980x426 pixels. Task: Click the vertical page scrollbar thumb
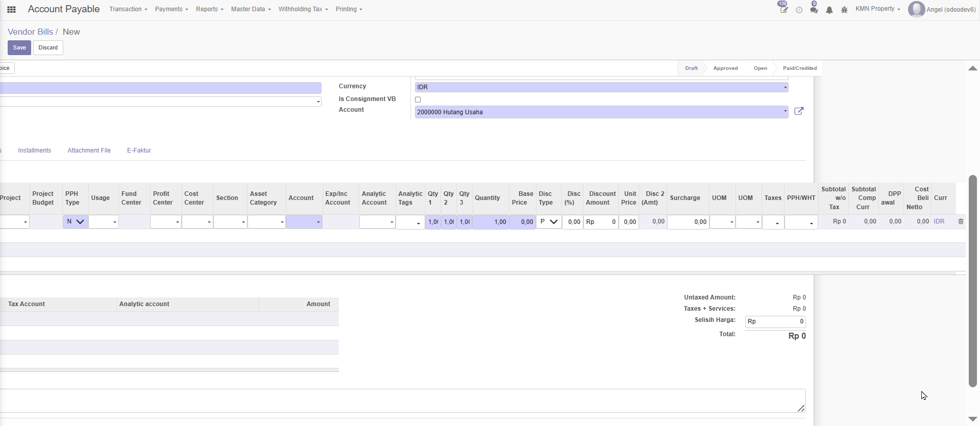coord(973,281)
